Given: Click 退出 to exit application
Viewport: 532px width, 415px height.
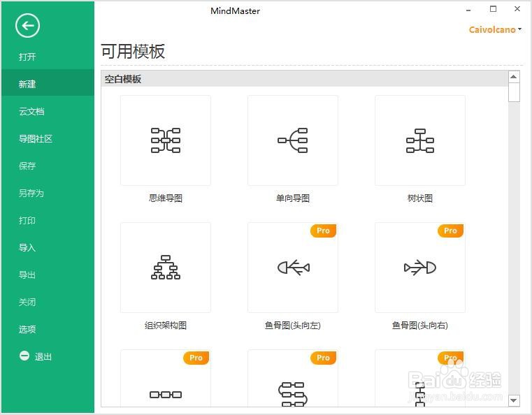Looking at the screenshot, I should tap(43, 357).
